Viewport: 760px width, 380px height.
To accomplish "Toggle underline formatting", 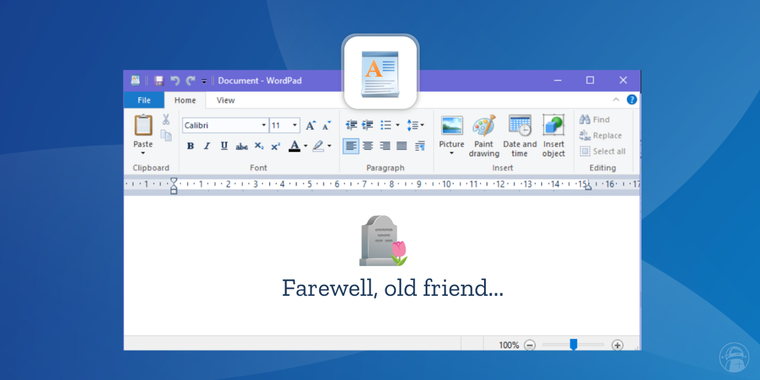I will (224, 146).
